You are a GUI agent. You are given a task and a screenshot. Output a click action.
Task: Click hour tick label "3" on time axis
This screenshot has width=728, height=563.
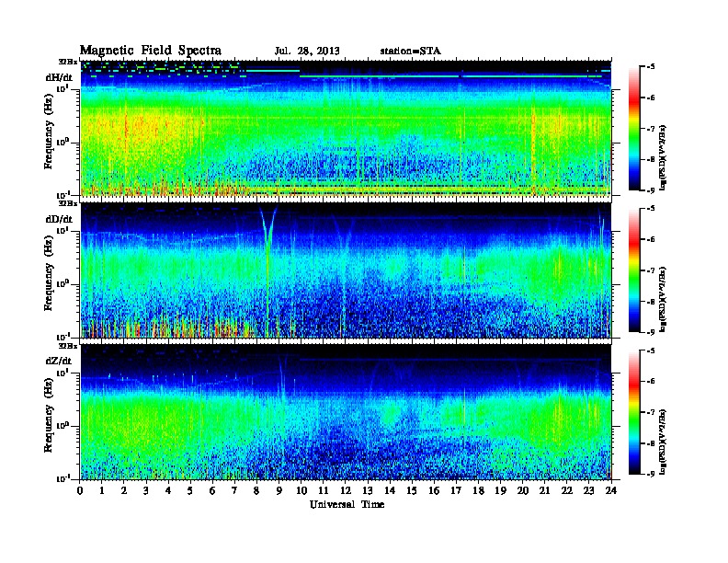[146, 490]
